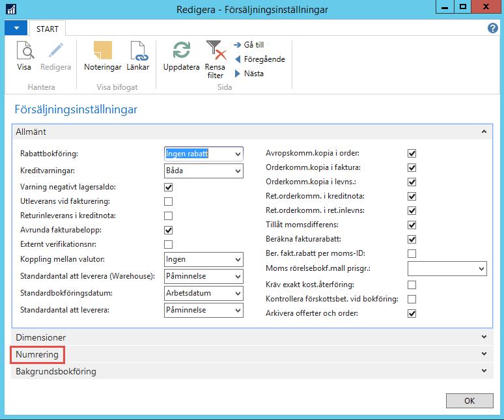Click the Hantera group label

click(41, 87)
